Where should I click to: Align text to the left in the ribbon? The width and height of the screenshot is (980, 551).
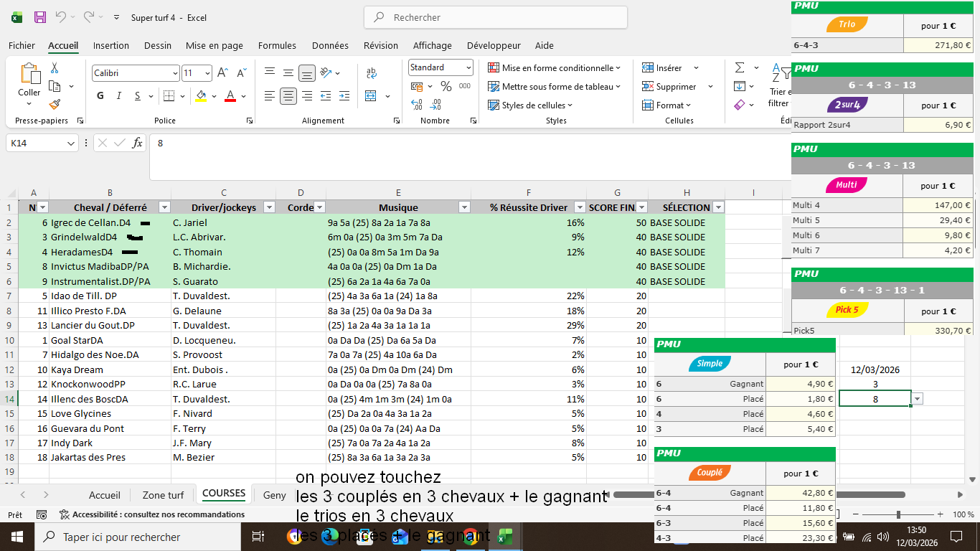(269, 96)
